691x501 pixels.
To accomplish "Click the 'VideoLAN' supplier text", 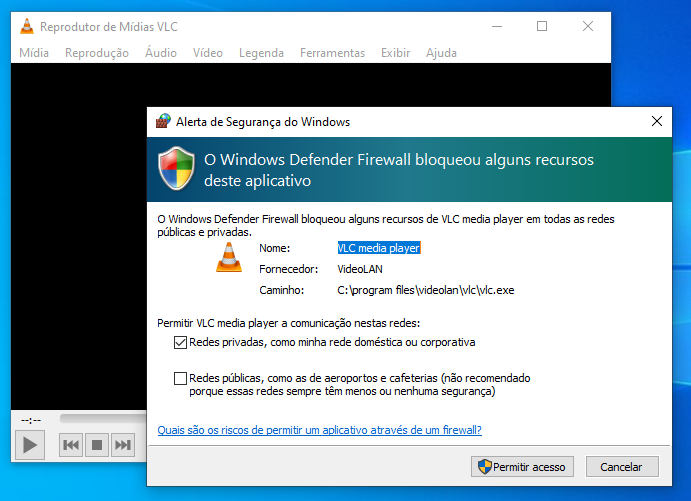I will click(360, 269).
